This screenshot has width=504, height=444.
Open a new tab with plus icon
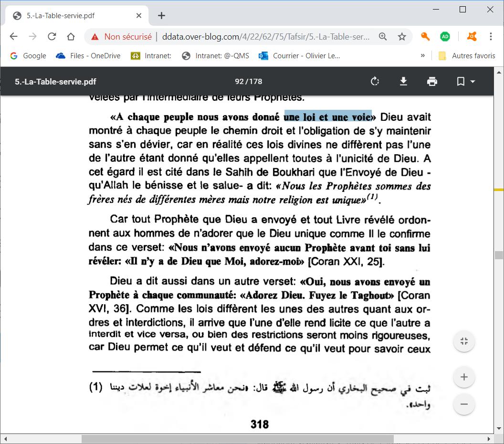[161, 15]
